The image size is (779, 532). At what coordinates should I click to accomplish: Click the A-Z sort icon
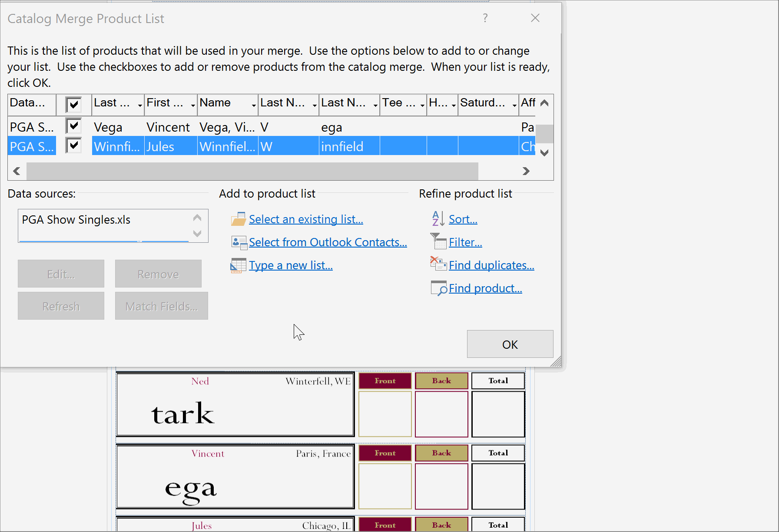[x=438, y=219]
